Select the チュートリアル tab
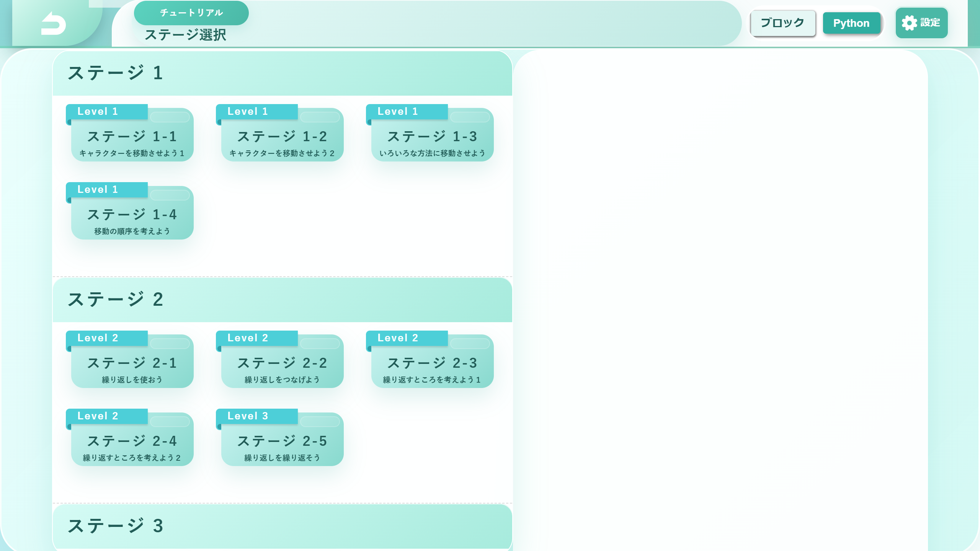This screenshot has width=980, height=551. [191, 13]
